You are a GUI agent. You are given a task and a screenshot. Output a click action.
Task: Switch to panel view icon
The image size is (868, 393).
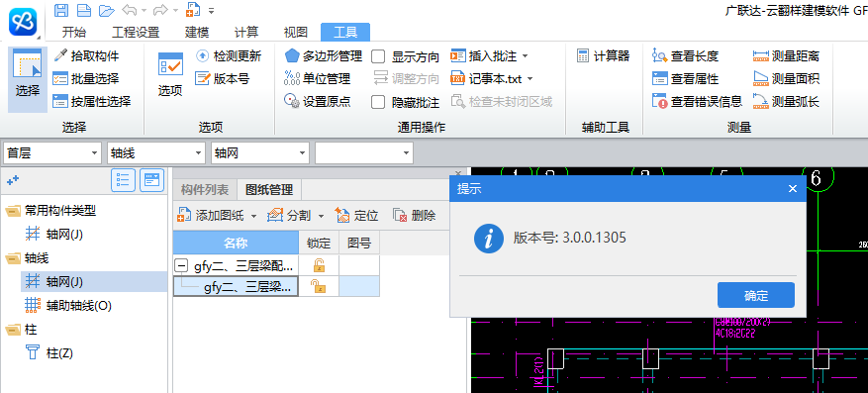point(151,180)
